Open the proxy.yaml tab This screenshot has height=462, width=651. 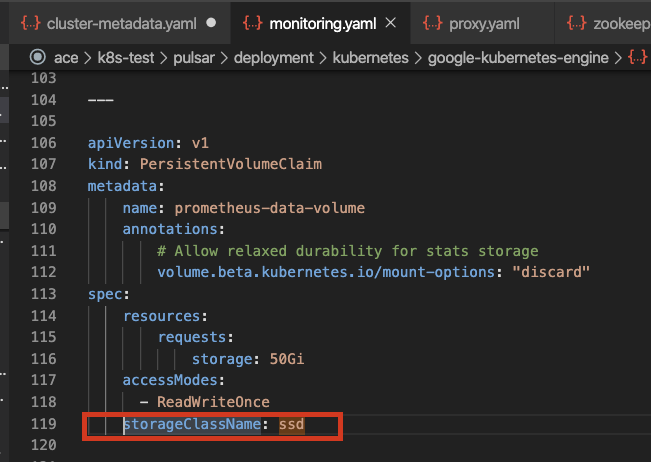[482, 23]
